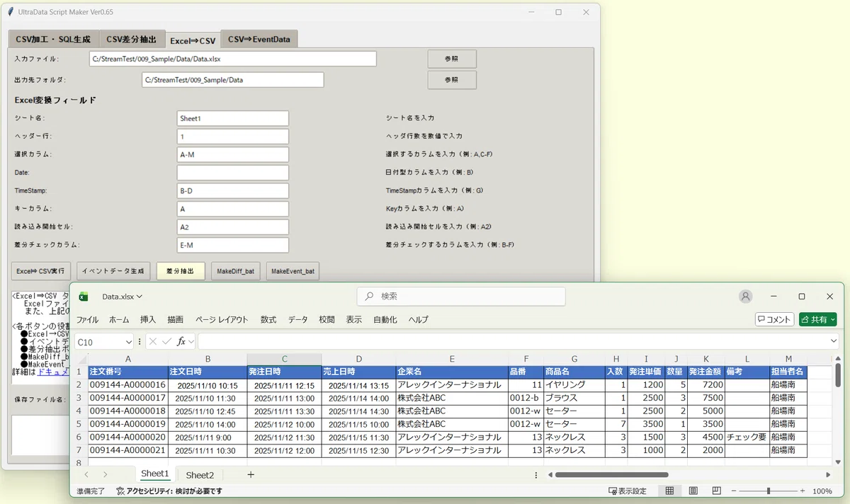
Task: Open the 数式 ribbon tab
Action: pyautogui.click(x=268, y=319)
